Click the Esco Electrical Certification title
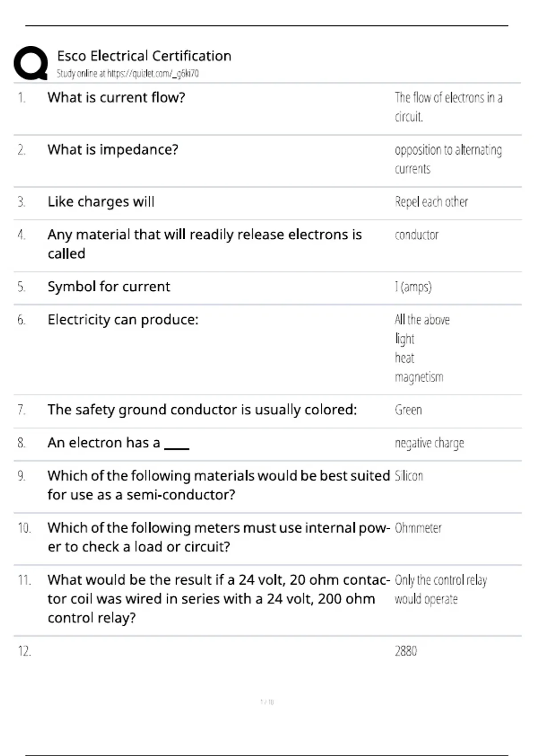Viewport: 534px width, 756px height. 144,56
